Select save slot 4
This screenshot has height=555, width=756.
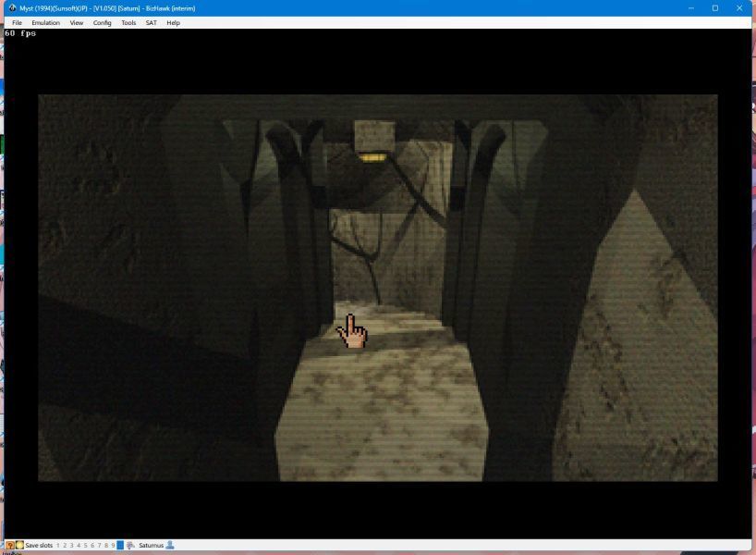pos(79,546)
